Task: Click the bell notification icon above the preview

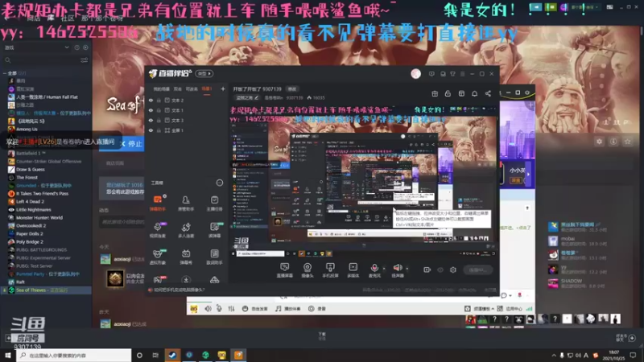Action: [474, 93]
